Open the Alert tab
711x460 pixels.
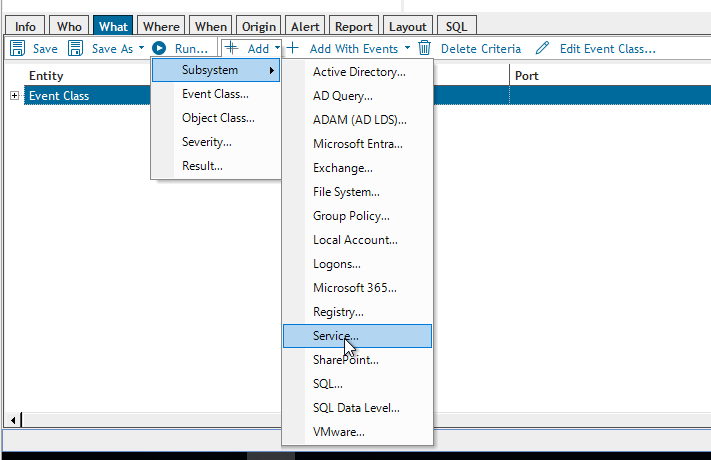point(305,26)
